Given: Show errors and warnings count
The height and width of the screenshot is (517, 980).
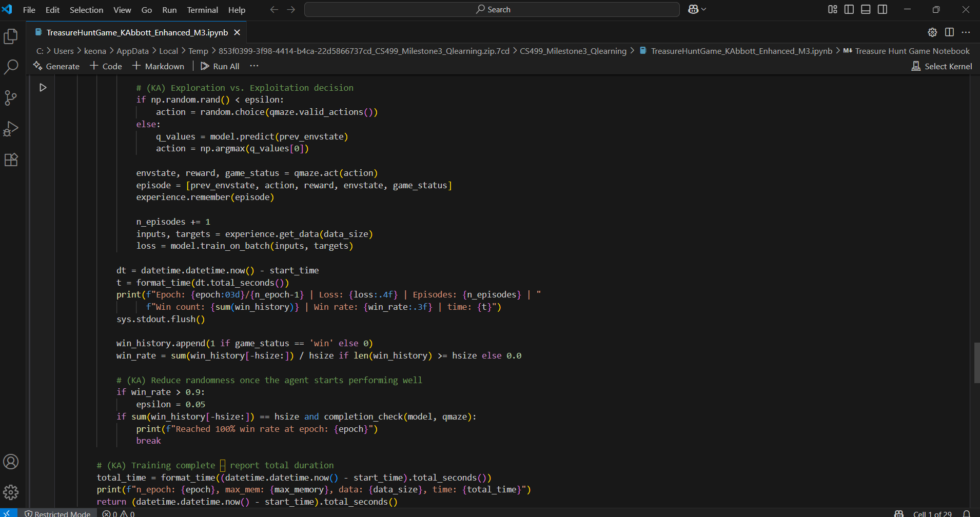Looking at the screenshot, I should click(119, 513).
